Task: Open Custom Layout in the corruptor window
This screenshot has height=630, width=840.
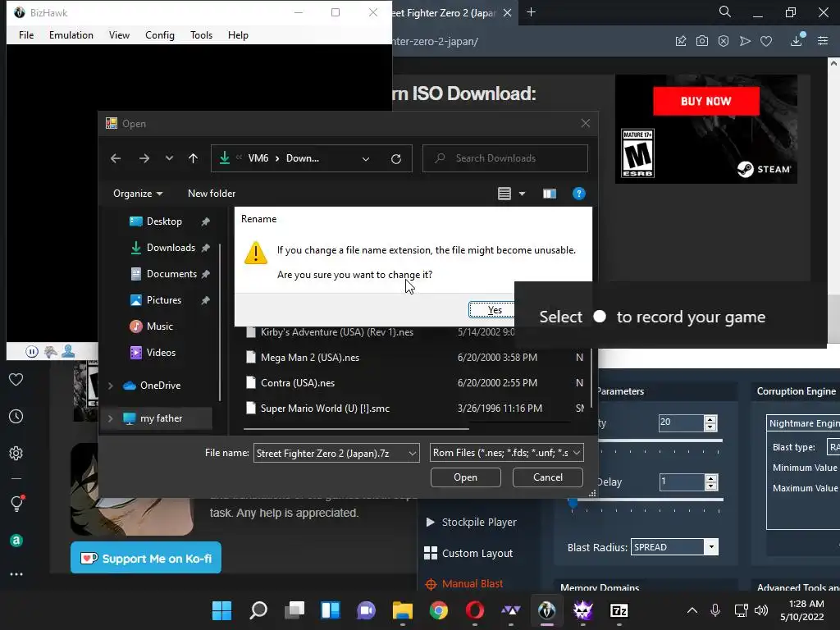Action: coord(468,554)
